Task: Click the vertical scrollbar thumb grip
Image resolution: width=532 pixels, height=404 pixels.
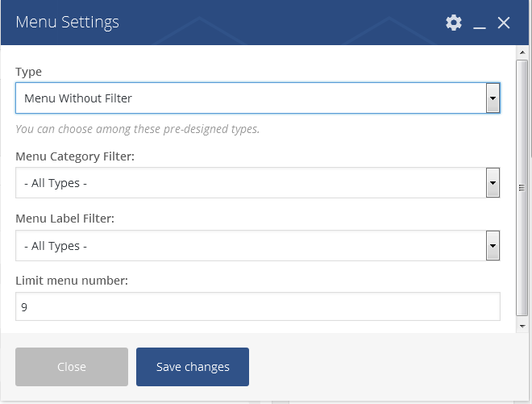Action: coord(522,188)
